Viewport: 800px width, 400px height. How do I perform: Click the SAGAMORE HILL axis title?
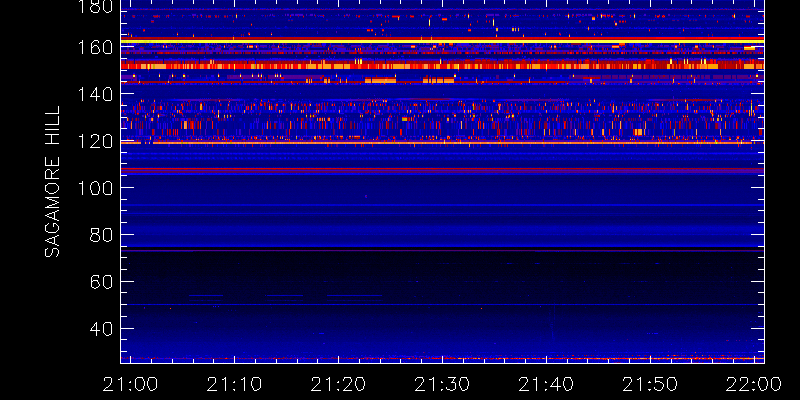(52, 181)
